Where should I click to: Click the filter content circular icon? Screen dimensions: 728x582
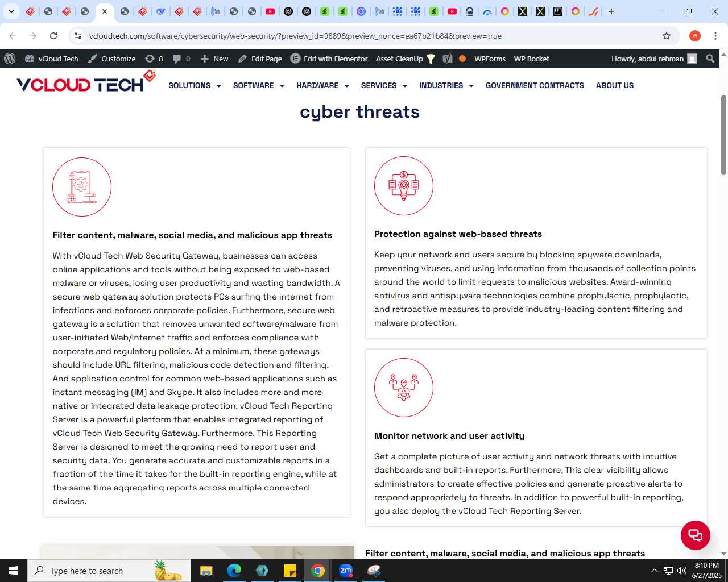point(82,187)
